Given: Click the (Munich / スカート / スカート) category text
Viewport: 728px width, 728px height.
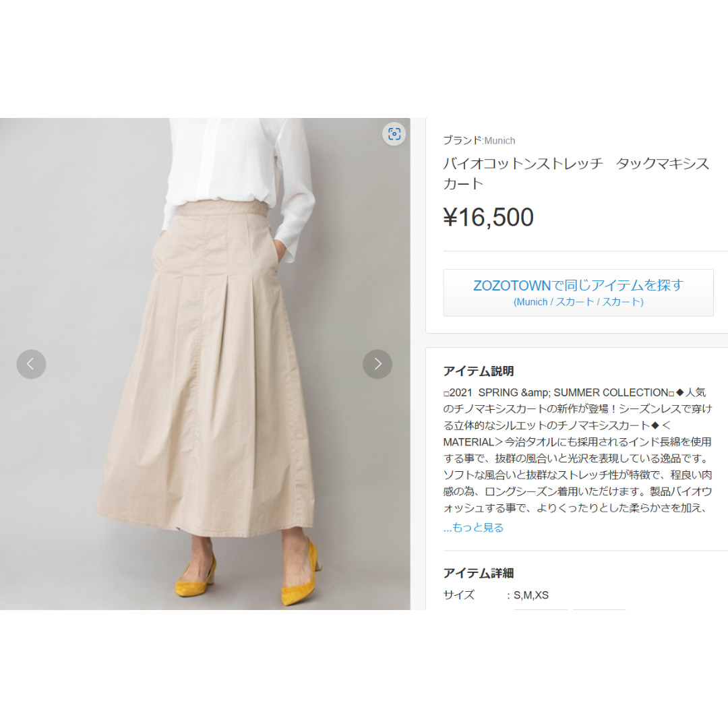Looking at the screenshot, I should click(578, 302).
